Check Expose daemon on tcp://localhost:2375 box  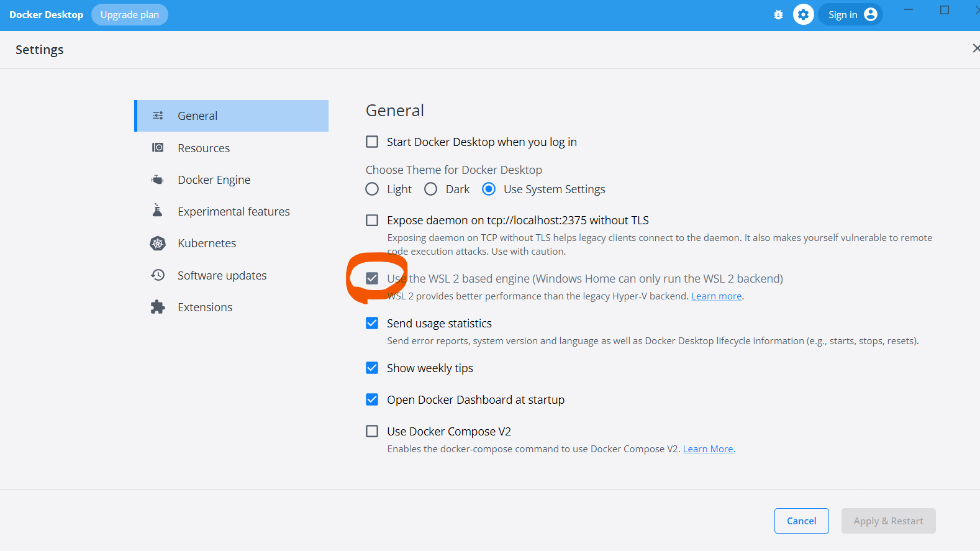point(372,220)
